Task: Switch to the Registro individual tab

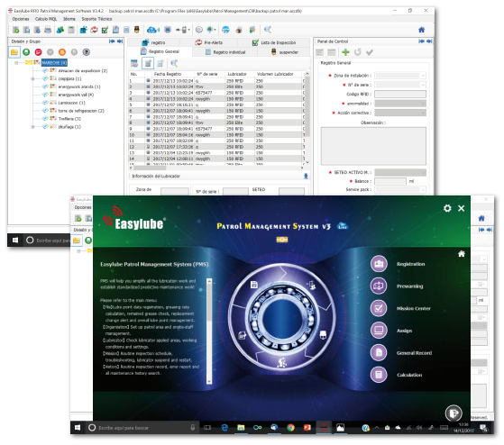Action: 225,52
